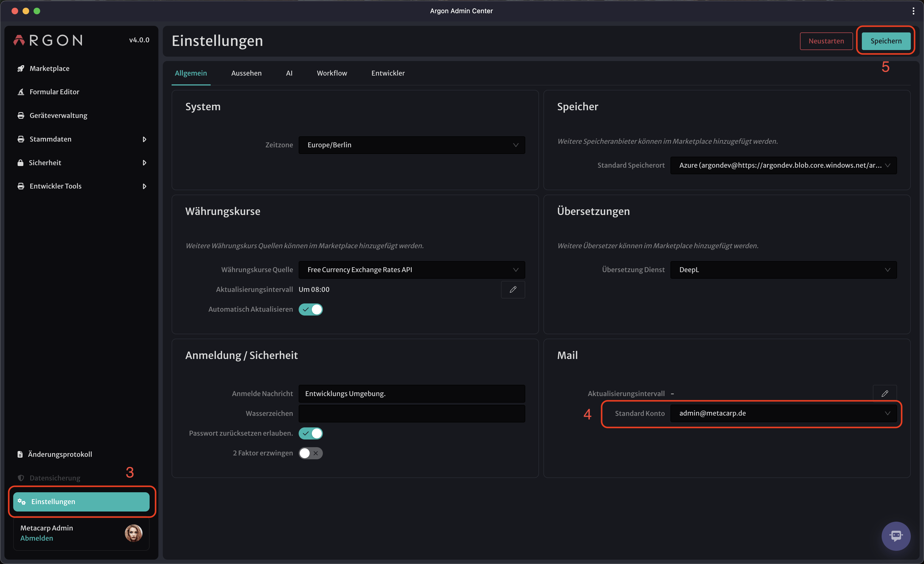
Task: Click the Entwickler Tools sidebar icon
Action: (x=21, y=186)
